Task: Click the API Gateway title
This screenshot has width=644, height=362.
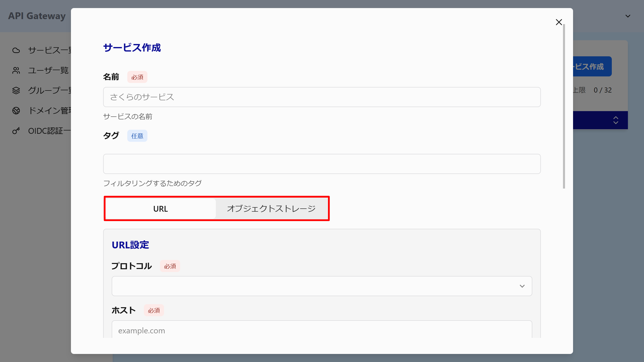Action: pyautogui.click(x=37, y=16)
